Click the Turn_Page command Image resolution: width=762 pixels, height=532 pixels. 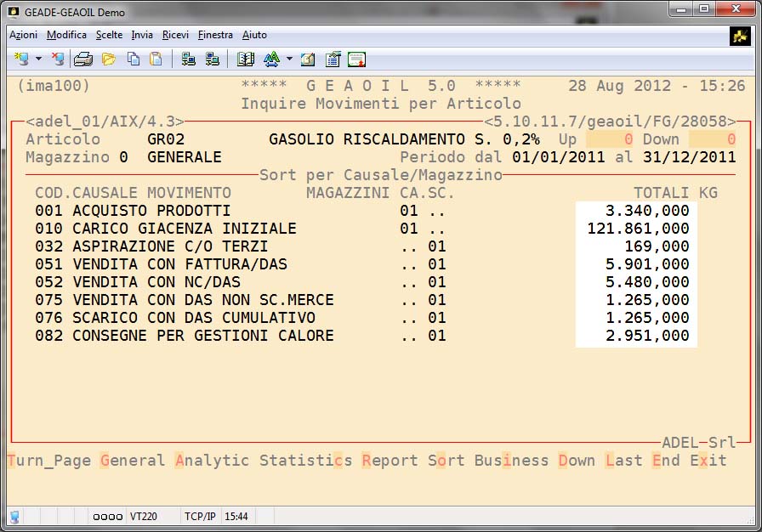pyautogui.click(x=48, y=461)
